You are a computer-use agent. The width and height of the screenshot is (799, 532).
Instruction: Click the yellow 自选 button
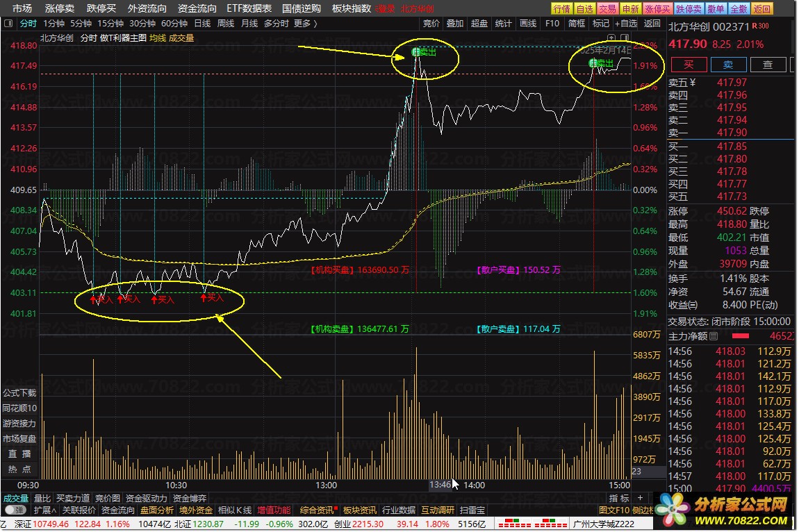584,8
